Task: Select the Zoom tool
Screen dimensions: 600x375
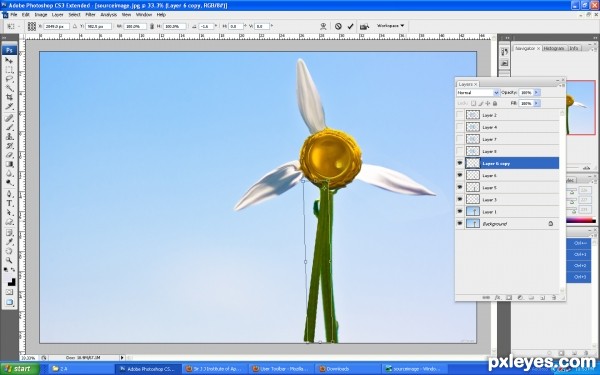Action: [x=9, y=260]
